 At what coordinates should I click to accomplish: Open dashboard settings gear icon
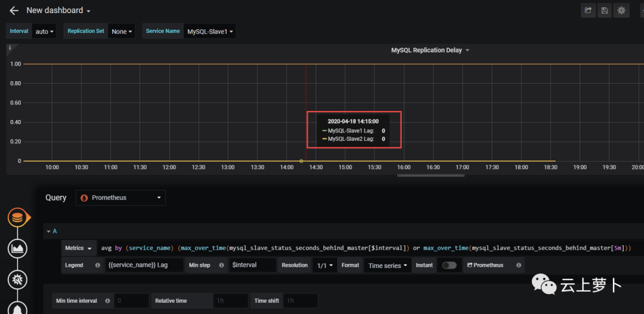tap(621, 11)
